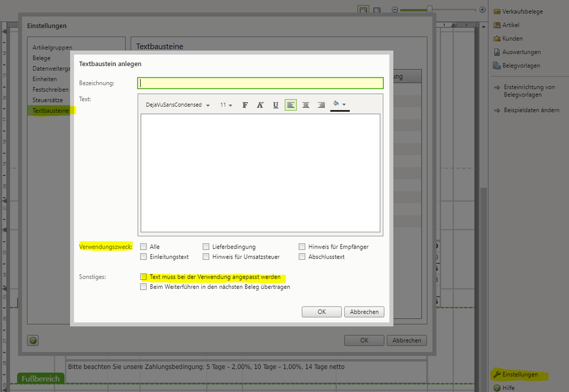Open Verkaufsbelege in right sidebar

pos(522,11)
